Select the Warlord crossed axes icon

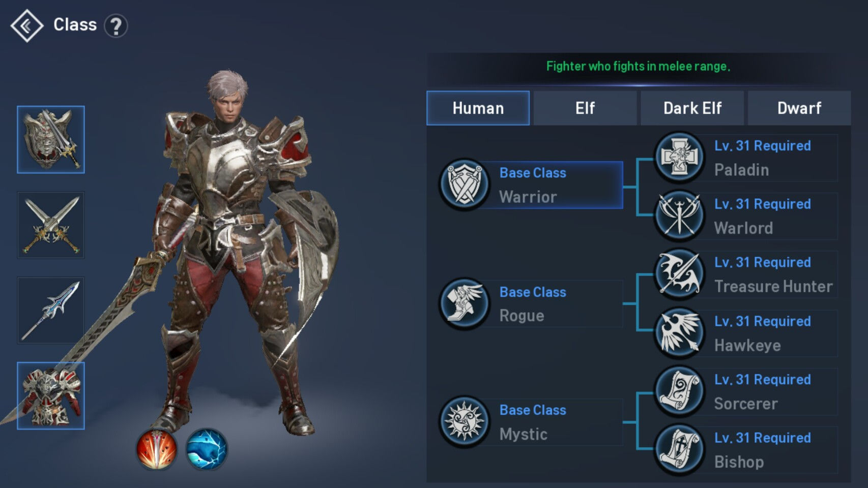click(679, 216)
